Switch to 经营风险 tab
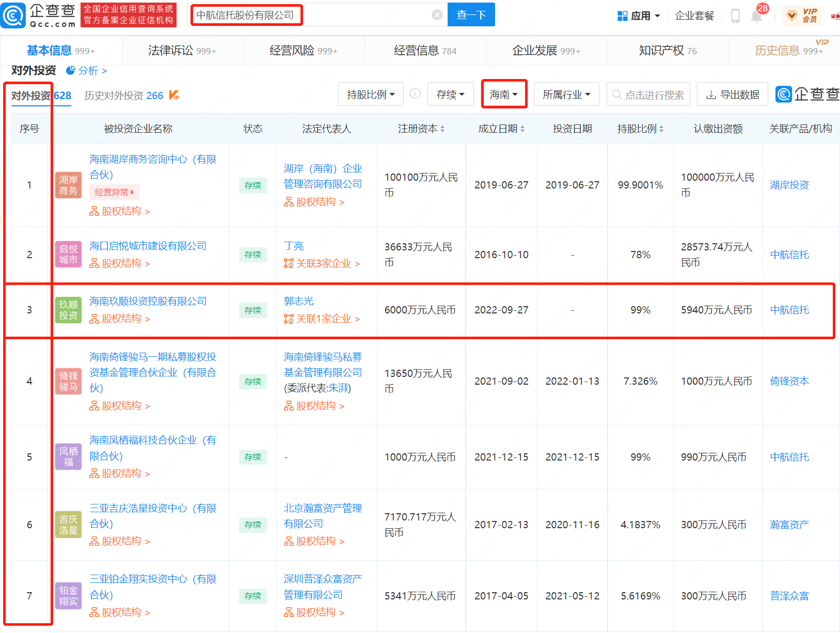Image resolution: width=840 pixels, height=633 pixels. tap(304, 51)
